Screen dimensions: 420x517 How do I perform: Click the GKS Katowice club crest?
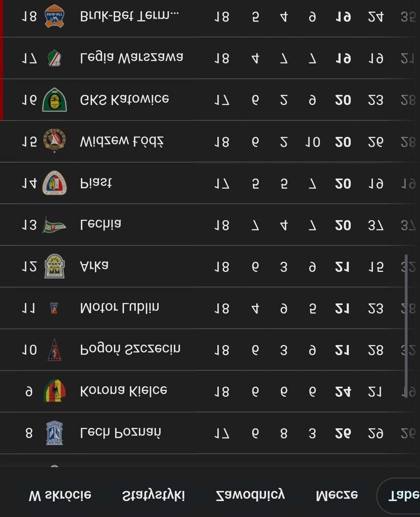point(54,100)
